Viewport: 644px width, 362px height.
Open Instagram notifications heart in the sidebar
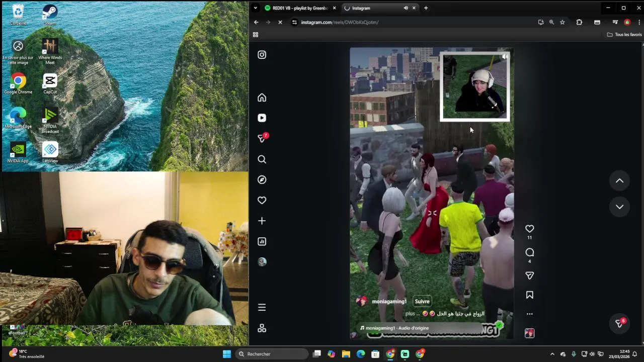pos(262,200)
